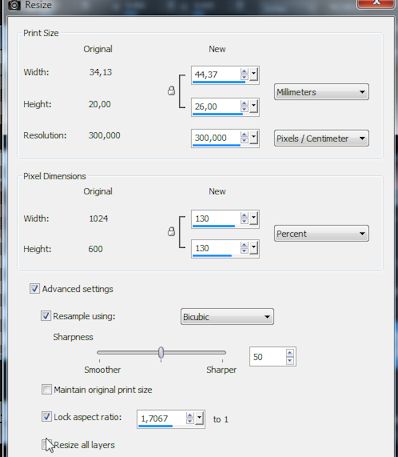The width and height of the screenshot is (398, 457).
Task: Toggle the Advanced settings checkbox
Action: pos(34,288)
